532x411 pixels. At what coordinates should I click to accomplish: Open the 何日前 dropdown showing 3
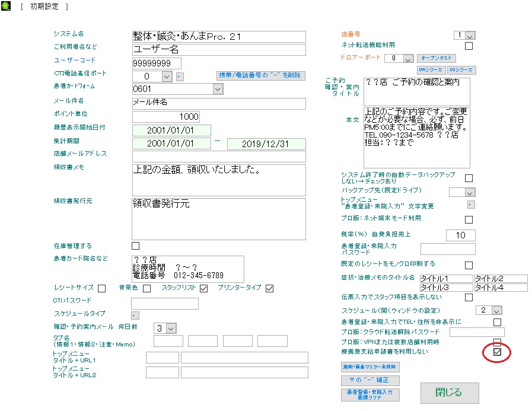tap(171, 329)
